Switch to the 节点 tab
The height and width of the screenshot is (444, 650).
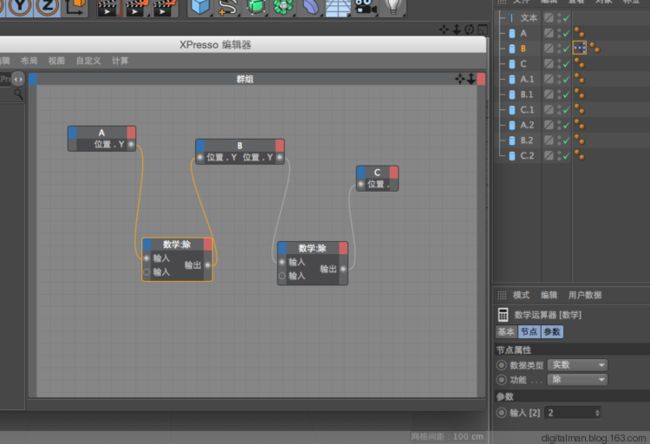click(x=529, y=332)
